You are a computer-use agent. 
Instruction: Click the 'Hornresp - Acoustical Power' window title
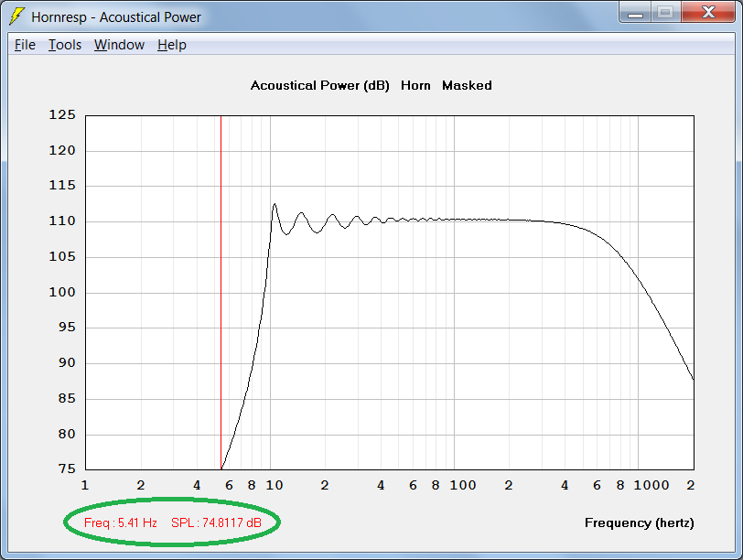tap(116, 17)
